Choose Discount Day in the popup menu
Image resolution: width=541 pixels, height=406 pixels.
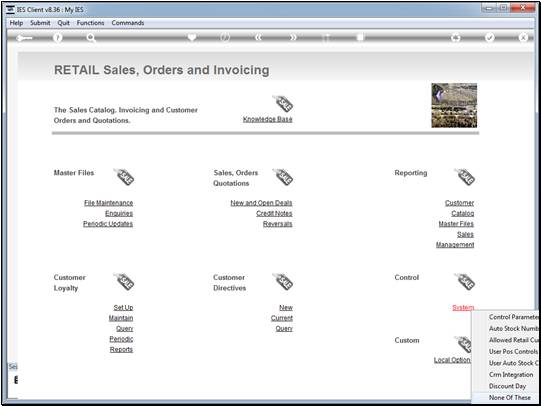(x=507, y=386)
